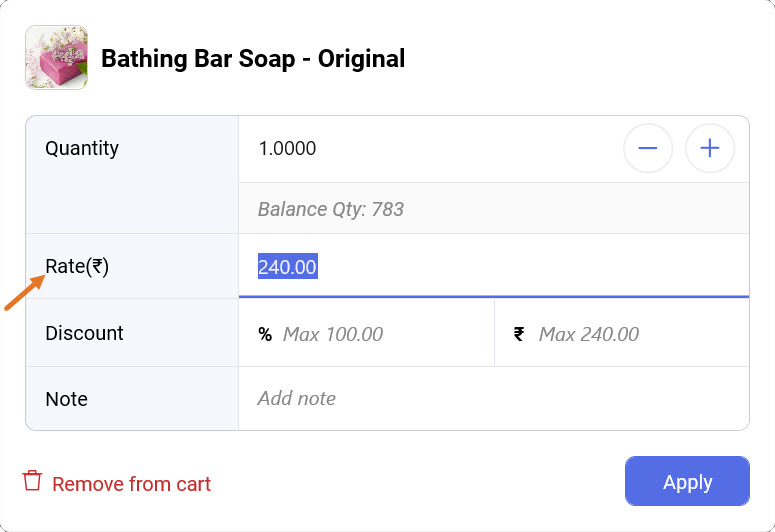Click the Add note field
Screen dimensions: 775x532
click(x=490, y=399)
